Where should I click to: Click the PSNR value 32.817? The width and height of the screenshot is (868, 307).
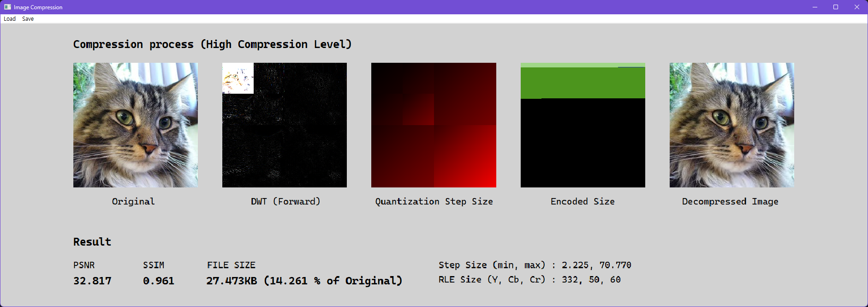click(92, 281)
